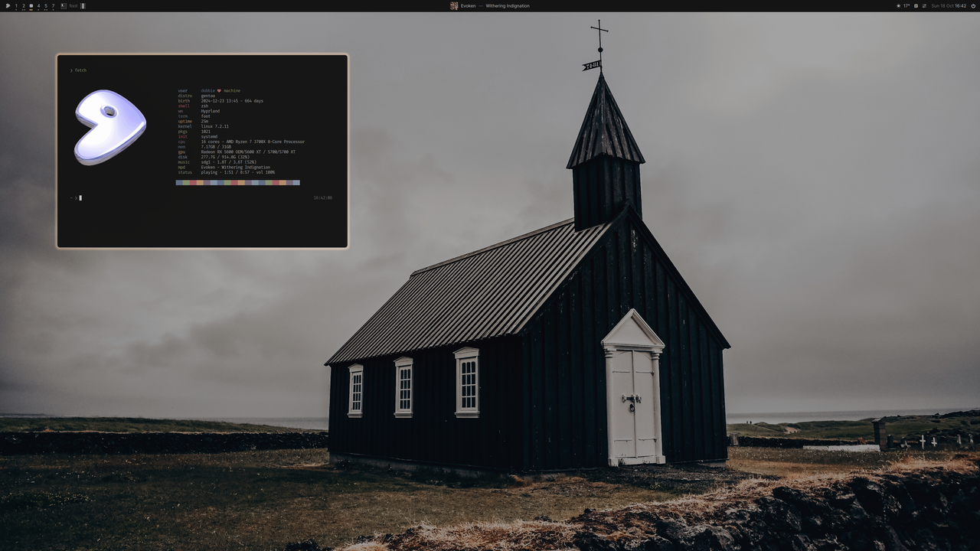Click the pkgs value 1021
The image size is (980, 551).
point(206,132)
